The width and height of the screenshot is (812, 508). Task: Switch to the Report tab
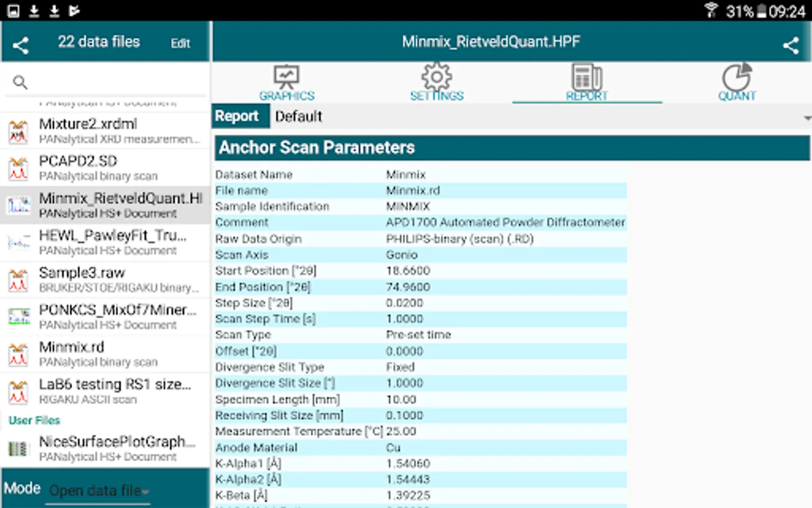coord(587,83)
